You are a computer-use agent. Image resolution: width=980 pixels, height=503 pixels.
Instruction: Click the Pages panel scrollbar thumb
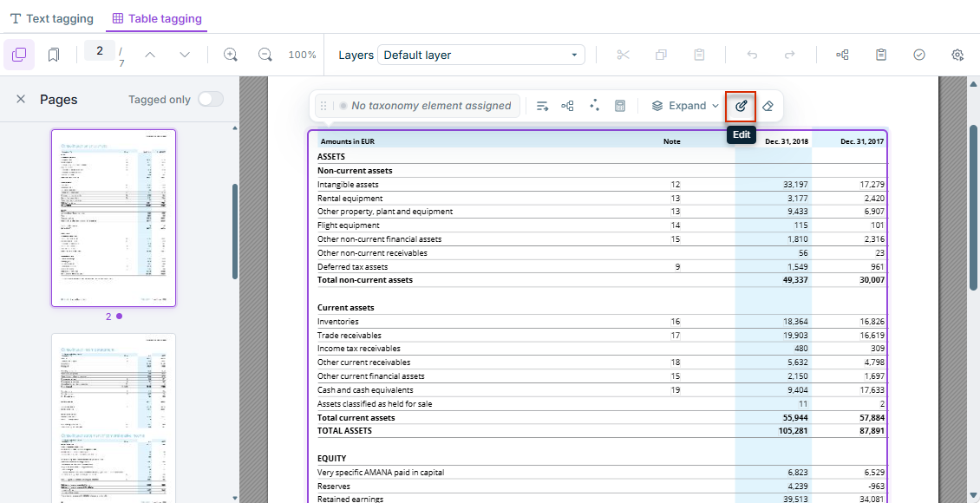(235, 232)
